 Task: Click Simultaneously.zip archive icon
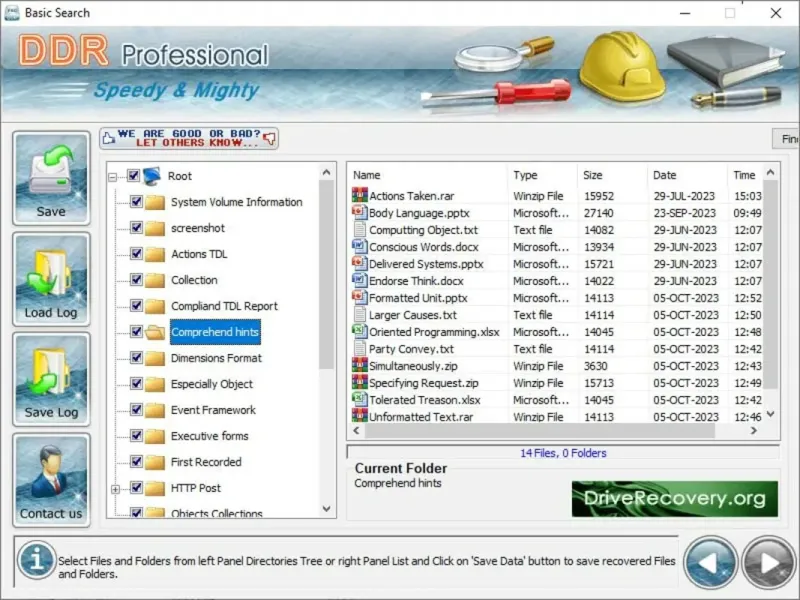click(x=359, y=365)
